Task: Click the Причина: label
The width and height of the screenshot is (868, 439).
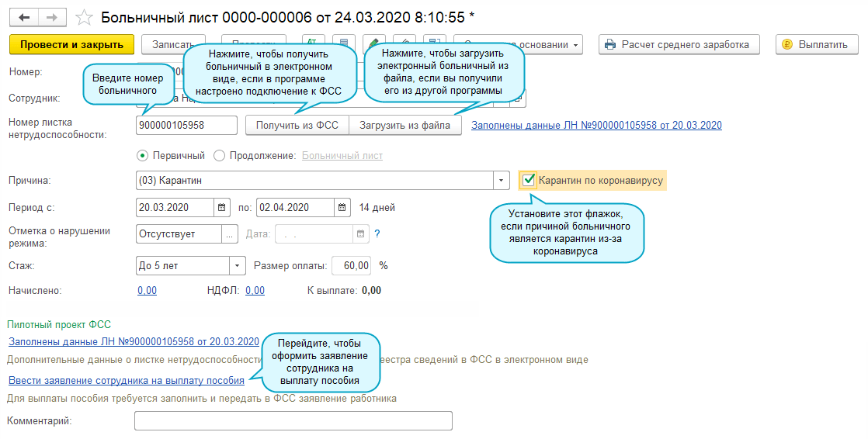Action: click(x=30, y=180)
